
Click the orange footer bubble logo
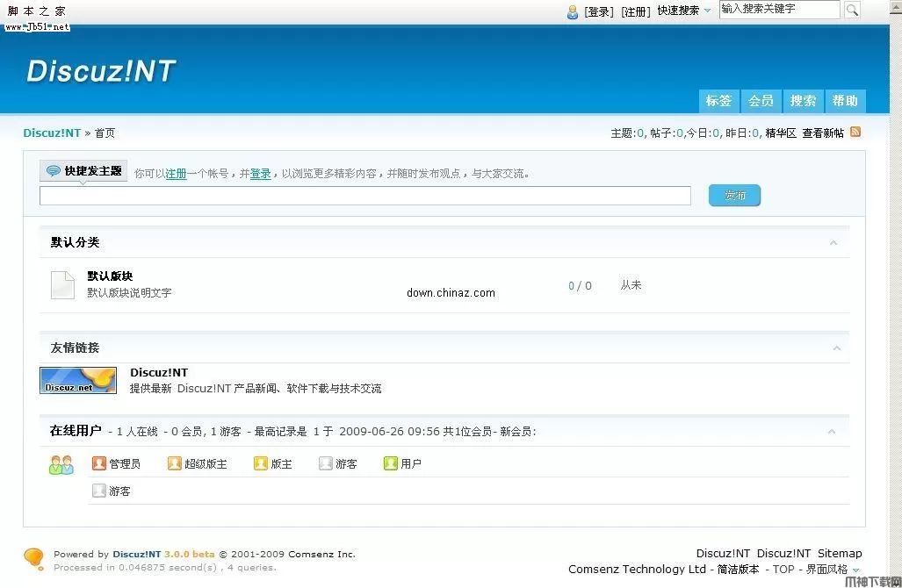(x=34, y=558)
